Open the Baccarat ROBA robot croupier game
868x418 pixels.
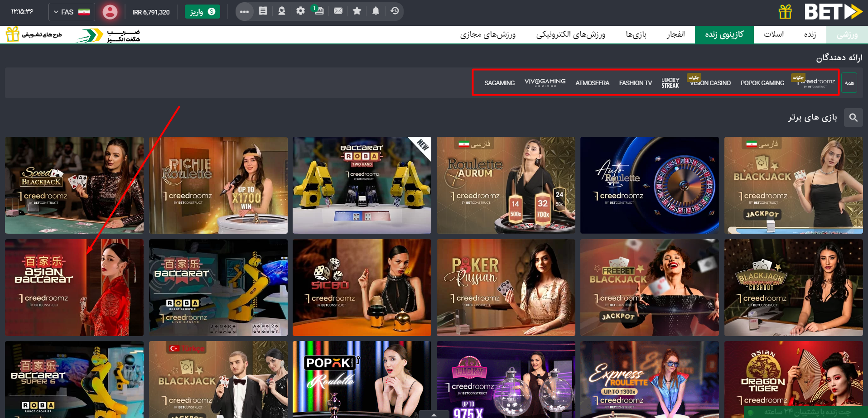218,288
